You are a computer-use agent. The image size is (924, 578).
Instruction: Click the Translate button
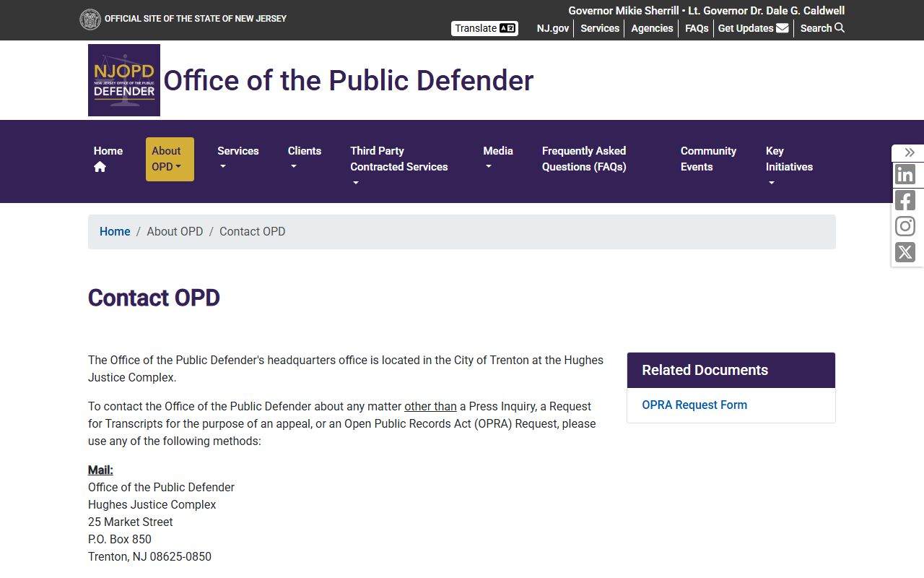(x=485, y=28)
